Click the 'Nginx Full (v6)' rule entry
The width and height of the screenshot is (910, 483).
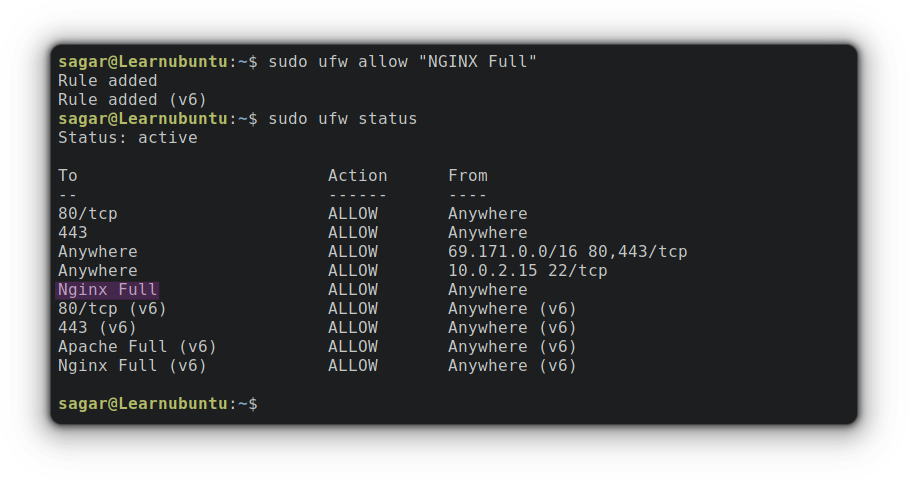point(132,366)
